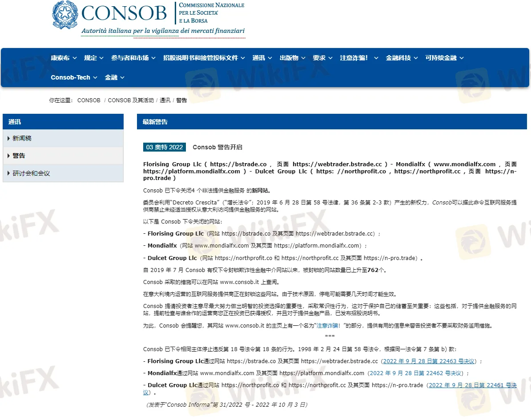Click the Consob 警告开启 heading
This screenshot has height=420, width=531.
pyautogui.click(x=217, y=147)
